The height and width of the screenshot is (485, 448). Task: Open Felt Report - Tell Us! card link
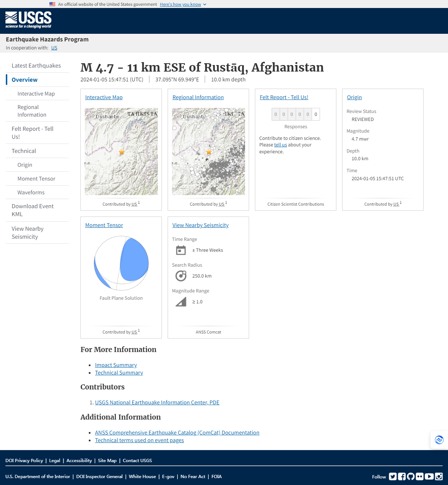point(284,97)
